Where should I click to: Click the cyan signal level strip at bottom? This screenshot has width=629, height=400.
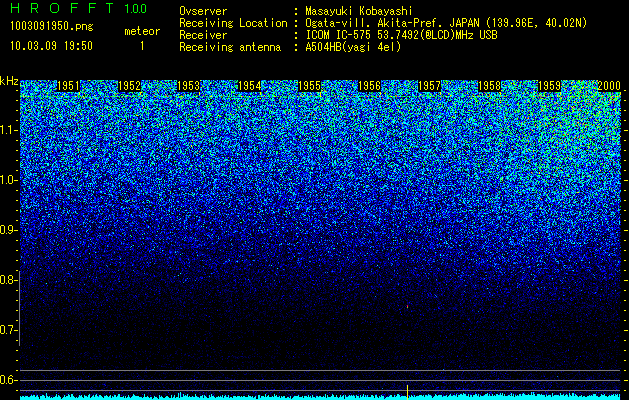(x=320, y=396)
